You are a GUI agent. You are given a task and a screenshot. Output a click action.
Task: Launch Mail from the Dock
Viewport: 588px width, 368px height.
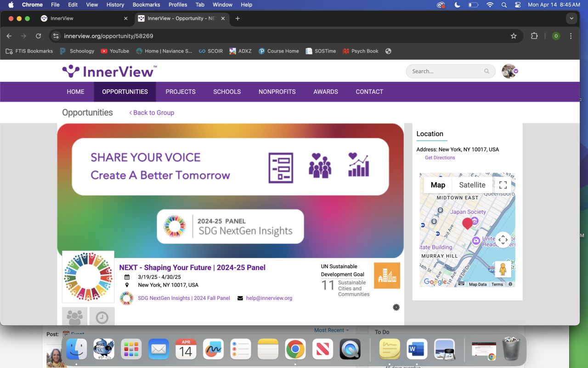click(x=158, y=349)
